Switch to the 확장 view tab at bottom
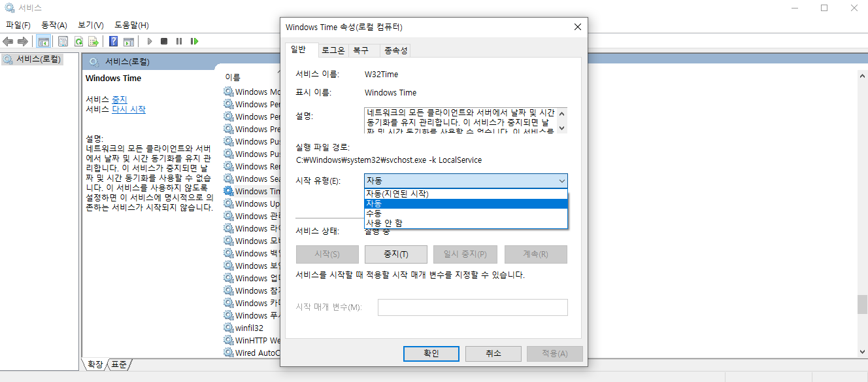This screenshot has height=382, width=868. pyautogui.click(x=94, y=364)
